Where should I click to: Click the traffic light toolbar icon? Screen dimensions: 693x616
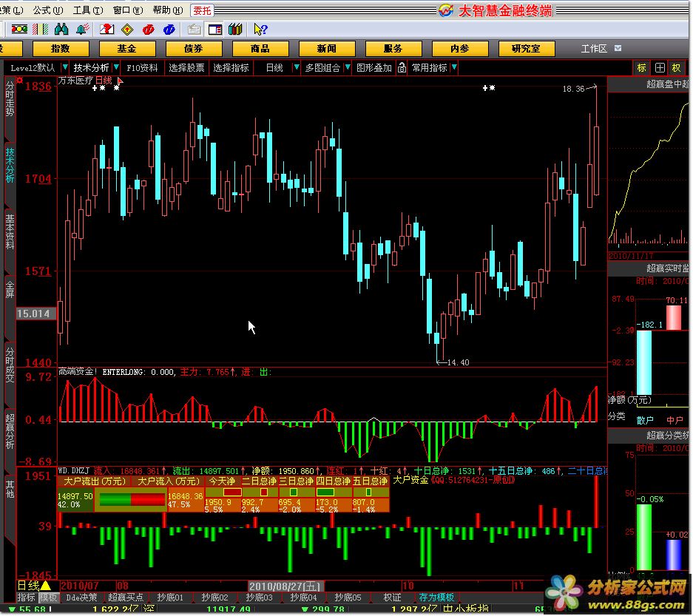click(x=19, y=29)
